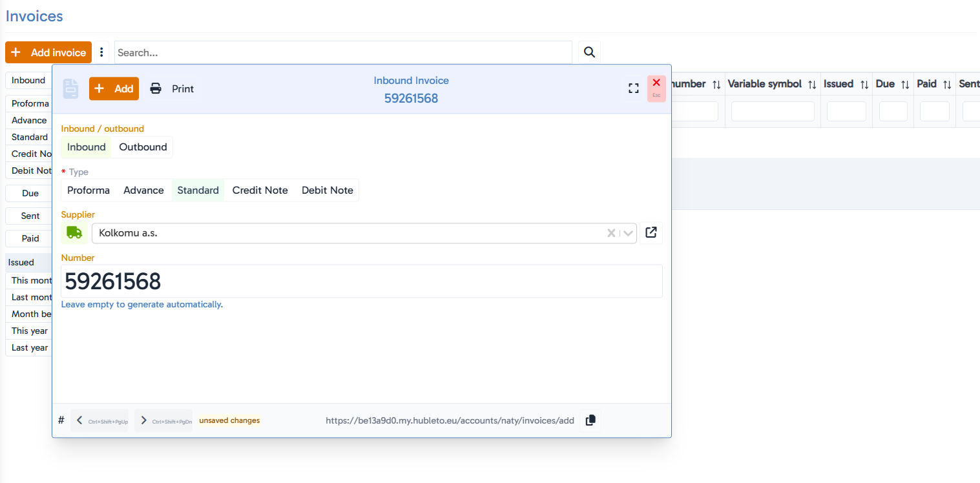Select Inbound in the dialog direction toggle

pos(87,147)
